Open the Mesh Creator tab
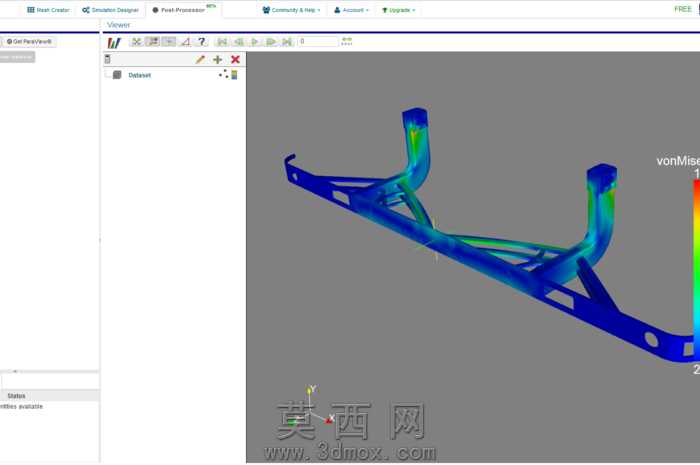This screenshot has height=465, width=700. (48, 10)
